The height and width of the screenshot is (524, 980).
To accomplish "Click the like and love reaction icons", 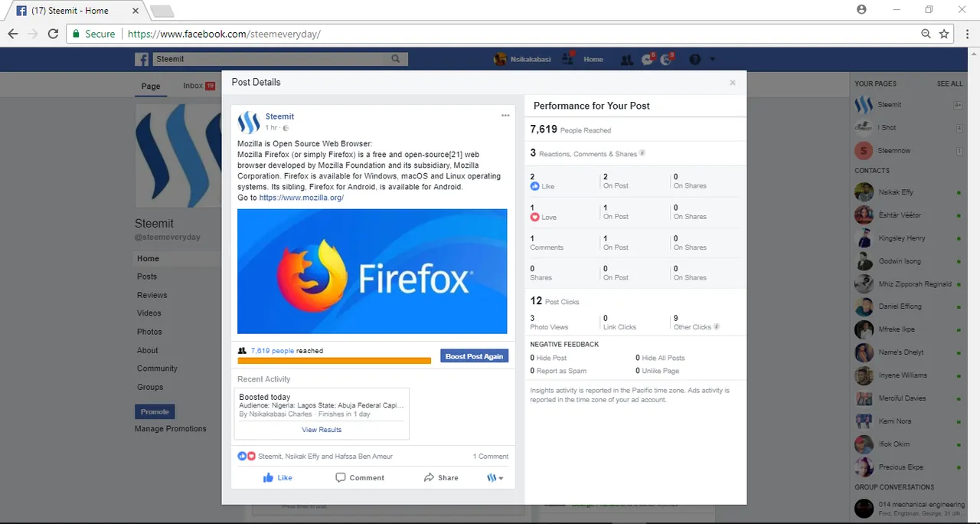I will click(x=247, y=456).
